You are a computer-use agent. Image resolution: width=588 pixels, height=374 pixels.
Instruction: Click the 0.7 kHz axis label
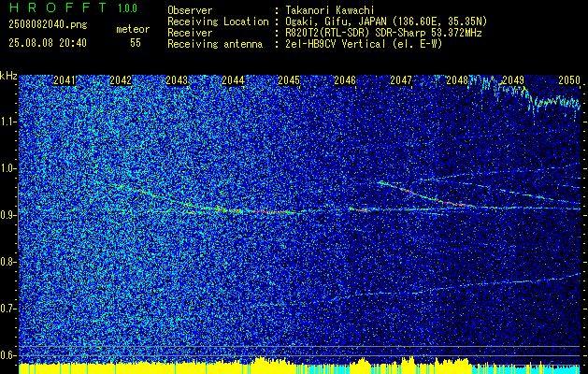[8, 309]
